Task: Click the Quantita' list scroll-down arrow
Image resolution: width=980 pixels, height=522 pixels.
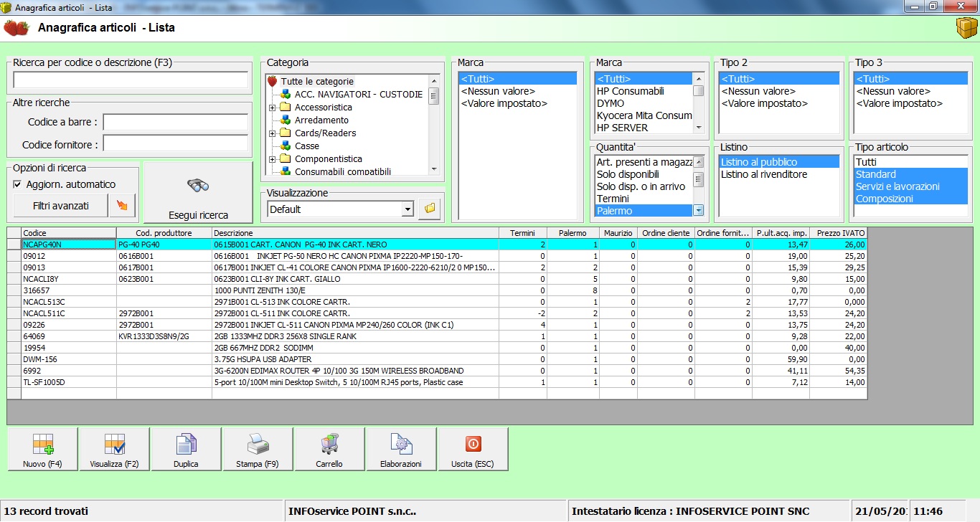Action: coord(698,211)
